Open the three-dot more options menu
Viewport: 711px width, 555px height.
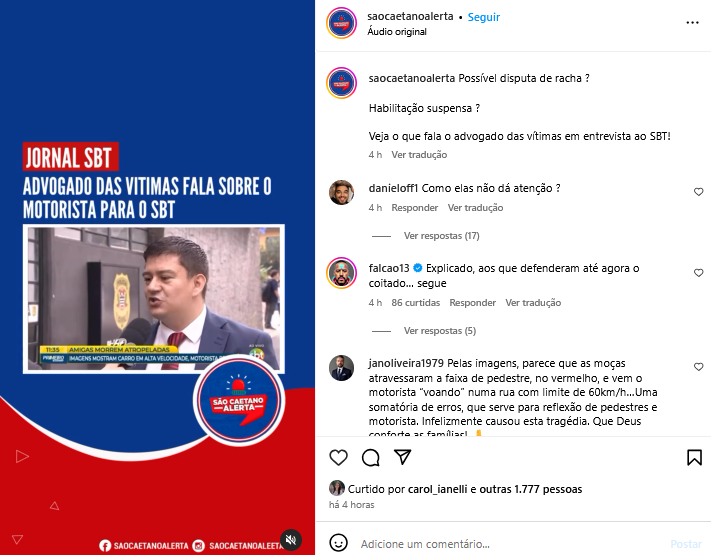(x=692, y=23)
